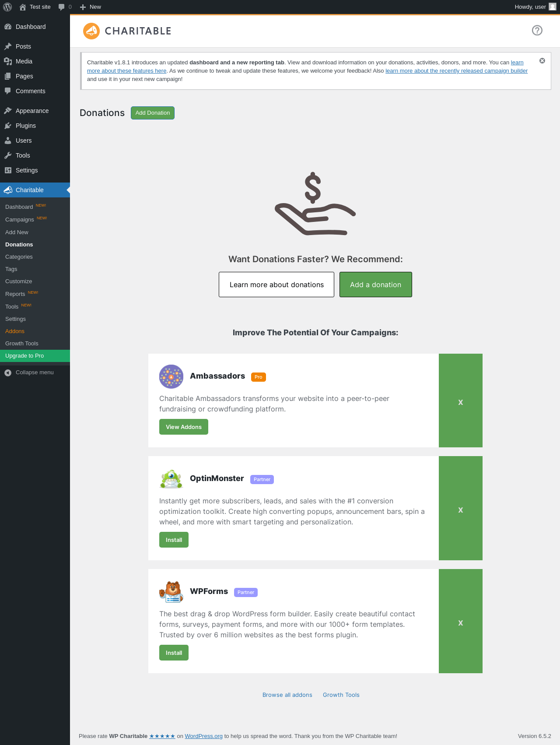560x745 pixels.
Task: Click the Media icon in sidebar
Action: click(x=8, y=61)
